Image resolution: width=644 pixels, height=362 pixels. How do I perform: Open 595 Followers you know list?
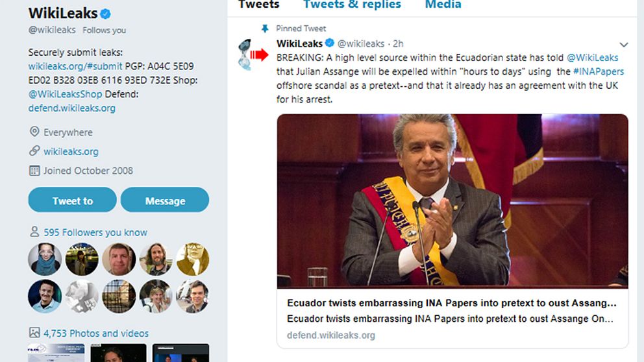(x=95, y=232)
